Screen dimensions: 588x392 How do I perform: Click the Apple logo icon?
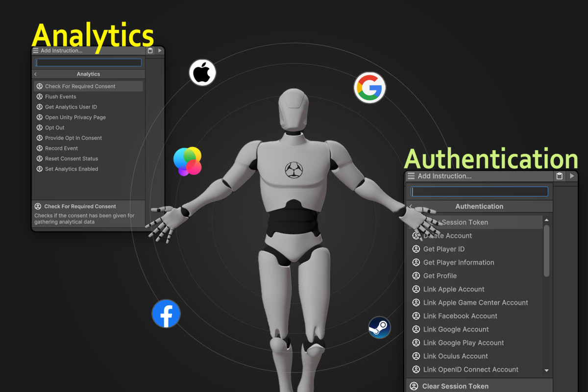pyautogui.click(x=202, y=73)
